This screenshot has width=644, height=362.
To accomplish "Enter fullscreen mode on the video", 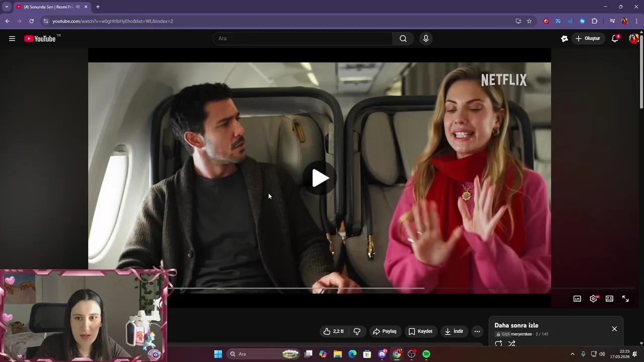I will (x=625, y=299).
